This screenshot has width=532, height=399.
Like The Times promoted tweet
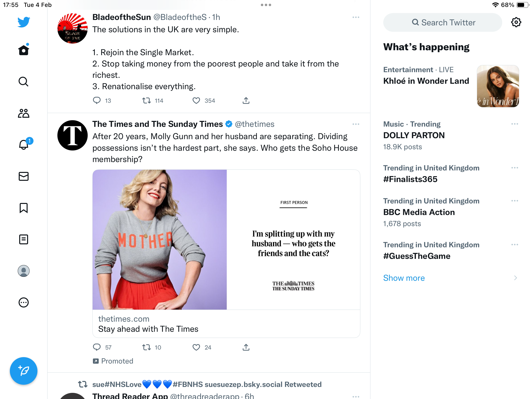point(196,347)
